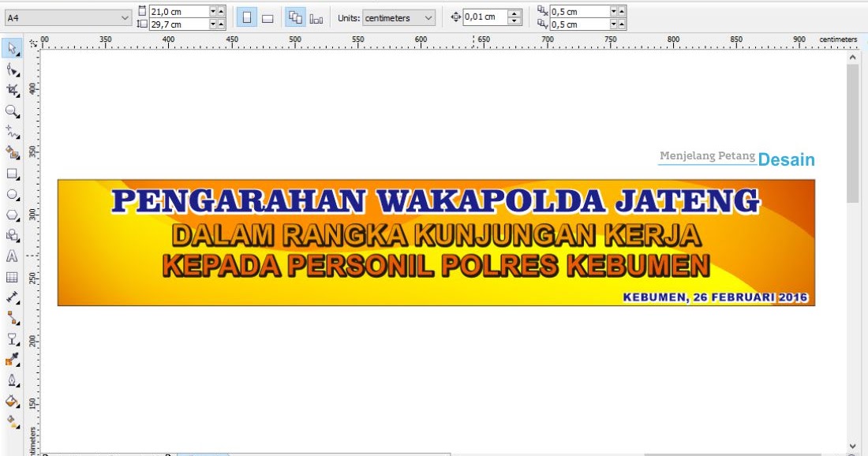Click the vertical scrollbar up arrow
The height and width of the screenshot is (456, 868).
(x=853, y=56)
